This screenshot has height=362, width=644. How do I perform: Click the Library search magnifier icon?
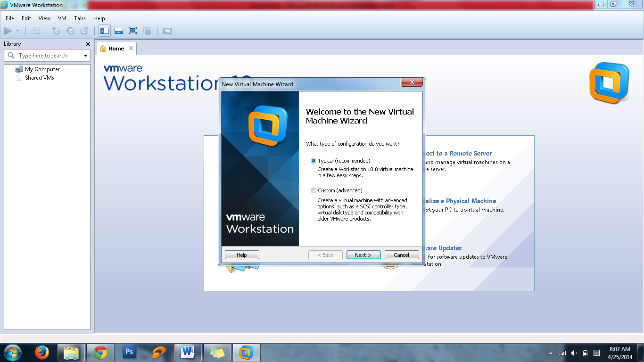11,56
